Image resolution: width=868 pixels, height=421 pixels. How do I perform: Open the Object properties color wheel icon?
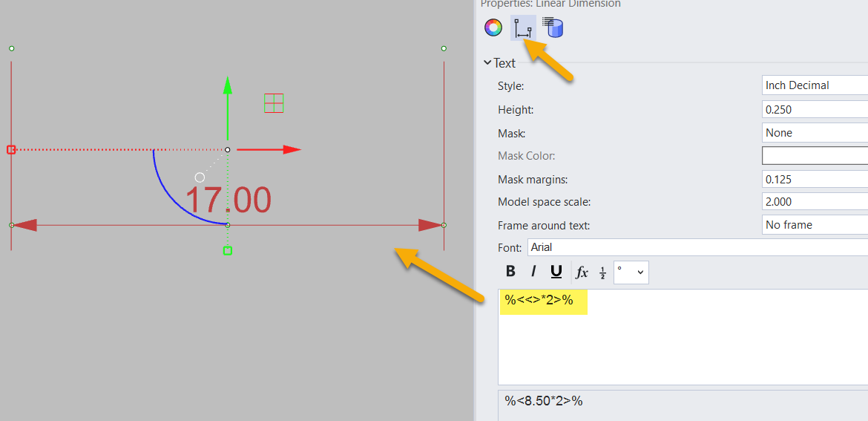click(493, 28)
